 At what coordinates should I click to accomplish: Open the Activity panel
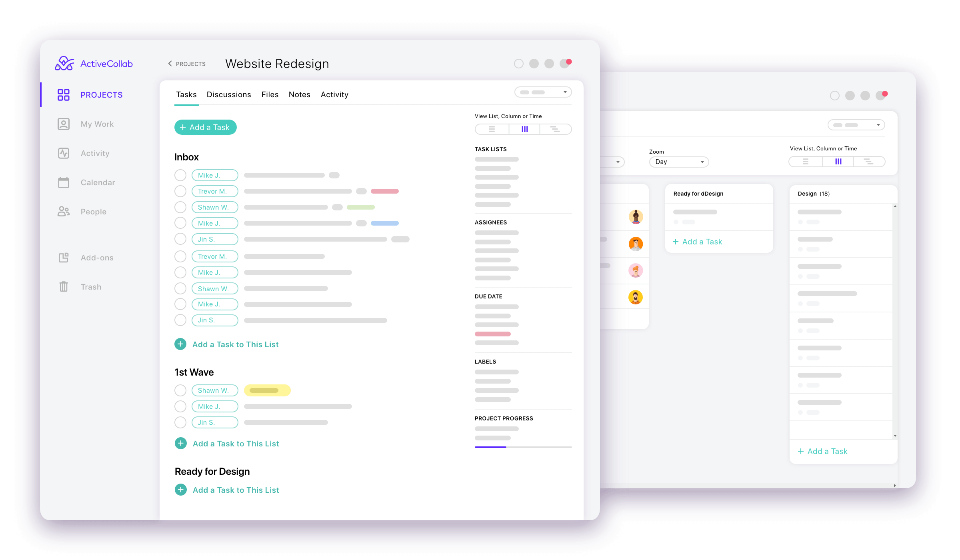333,94
